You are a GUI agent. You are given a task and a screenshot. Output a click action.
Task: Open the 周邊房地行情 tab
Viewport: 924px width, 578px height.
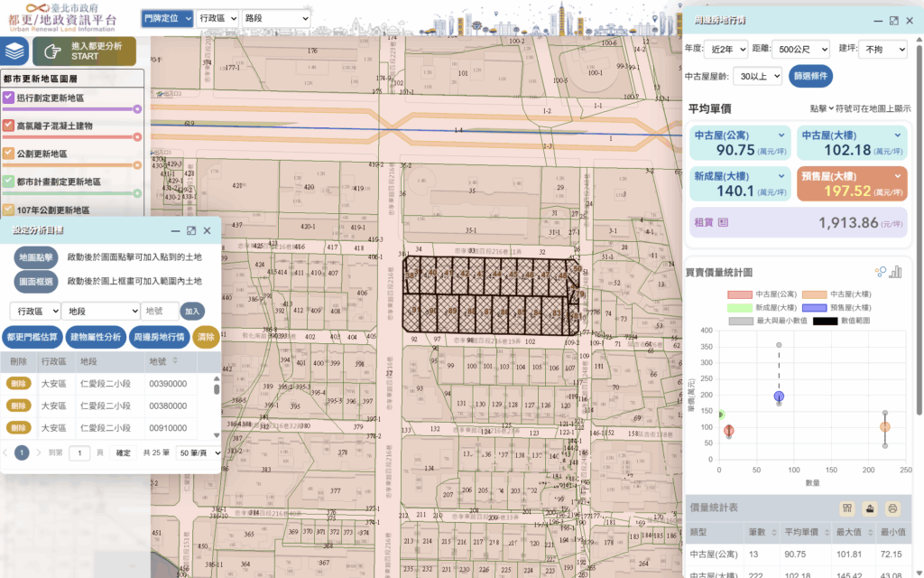pos(159,337)
